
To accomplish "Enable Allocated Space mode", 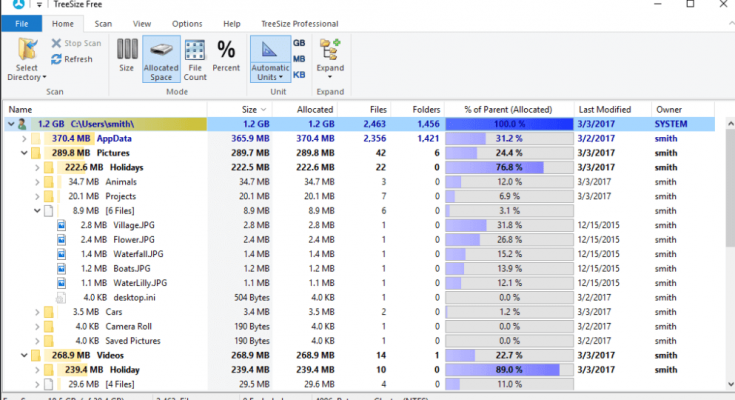I will click(x=161, y=59).
